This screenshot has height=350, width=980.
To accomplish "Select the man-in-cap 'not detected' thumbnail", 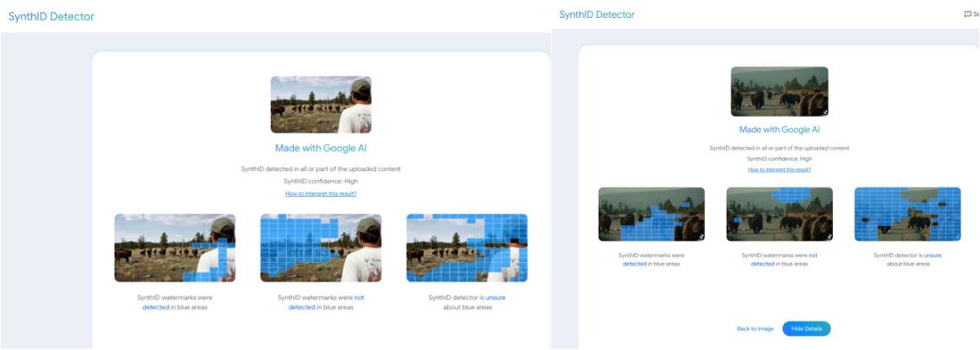I will [x=321, y=248].
